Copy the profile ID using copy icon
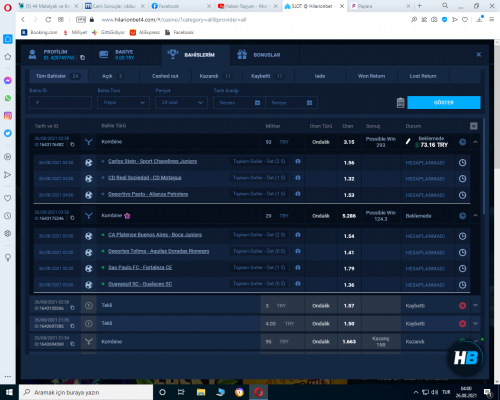The image size is (500, 400). point(82,58)
